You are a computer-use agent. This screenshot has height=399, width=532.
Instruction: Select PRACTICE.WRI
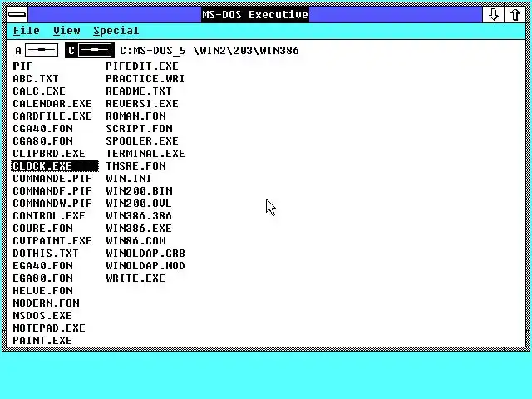(145, 79)
